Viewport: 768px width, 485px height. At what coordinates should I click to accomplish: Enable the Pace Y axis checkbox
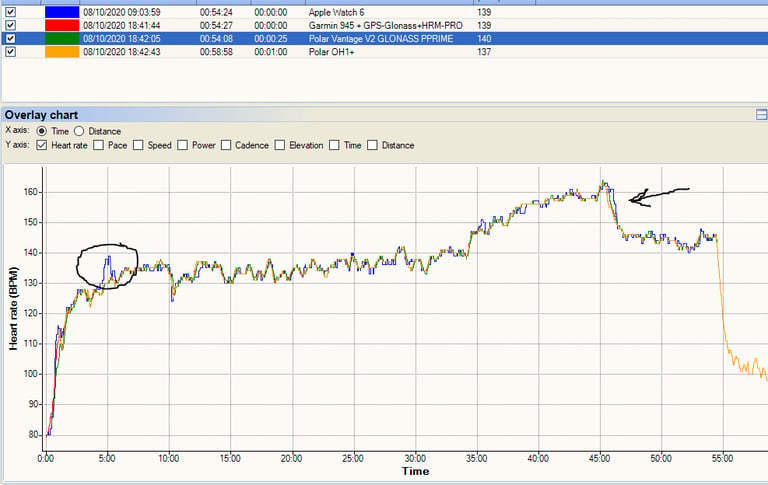pyautogui.click(x=98, y=146)
